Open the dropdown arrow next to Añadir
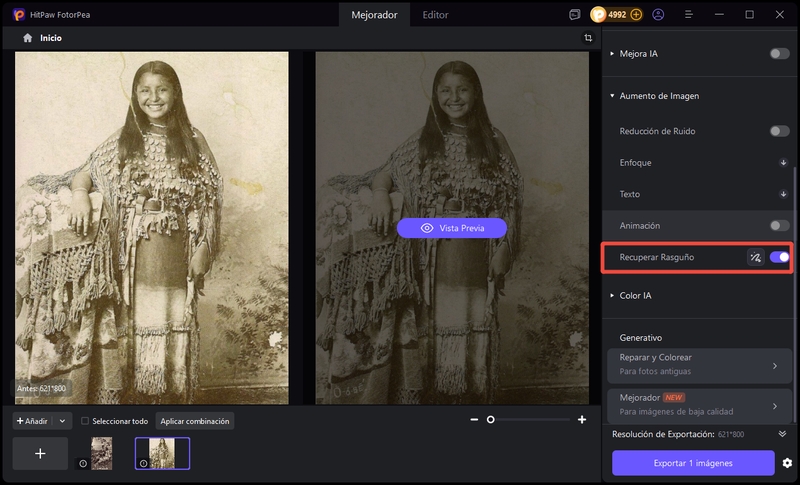 coord(62,421)
